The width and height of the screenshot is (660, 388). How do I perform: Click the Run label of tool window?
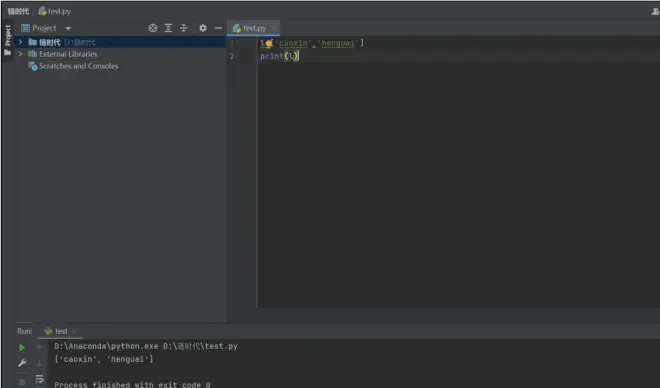pos(24,331)
